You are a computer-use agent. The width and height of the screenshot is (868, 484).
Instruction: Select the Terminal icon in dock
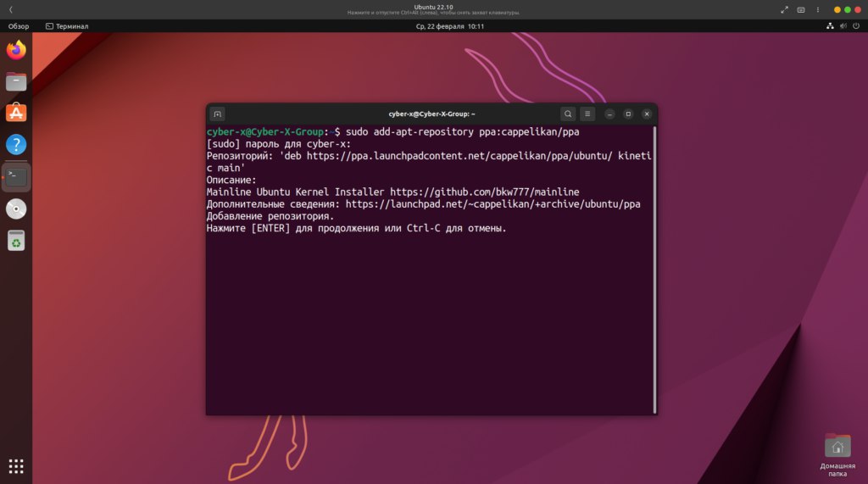(x=16, y=176)
